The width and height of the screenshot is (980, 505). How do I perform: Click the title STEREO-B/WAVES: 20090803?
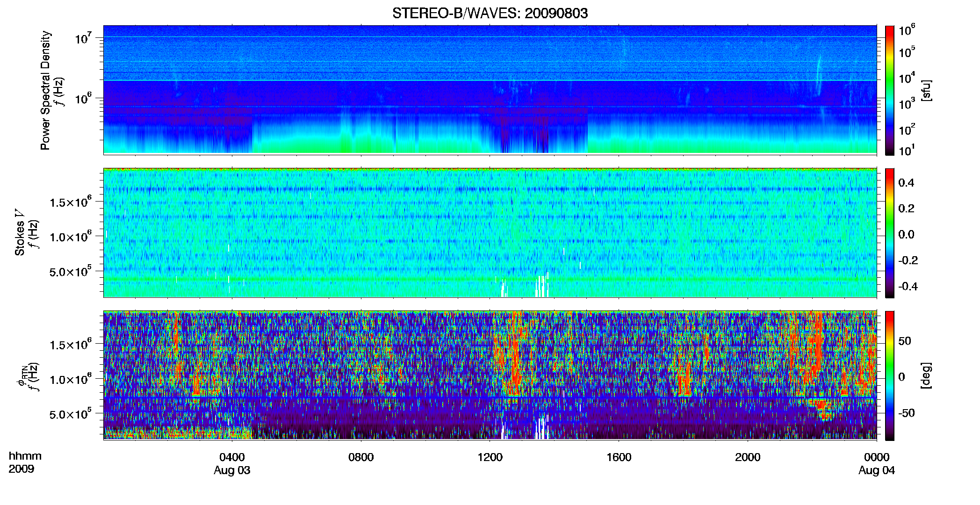click(x=490, y=13)
